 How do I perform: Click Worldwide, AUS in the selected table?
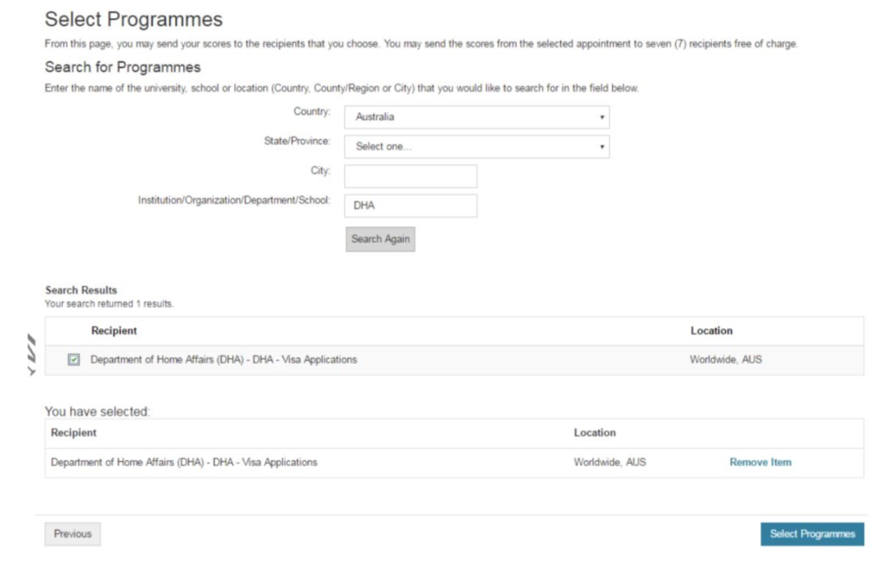pos(610,462)
